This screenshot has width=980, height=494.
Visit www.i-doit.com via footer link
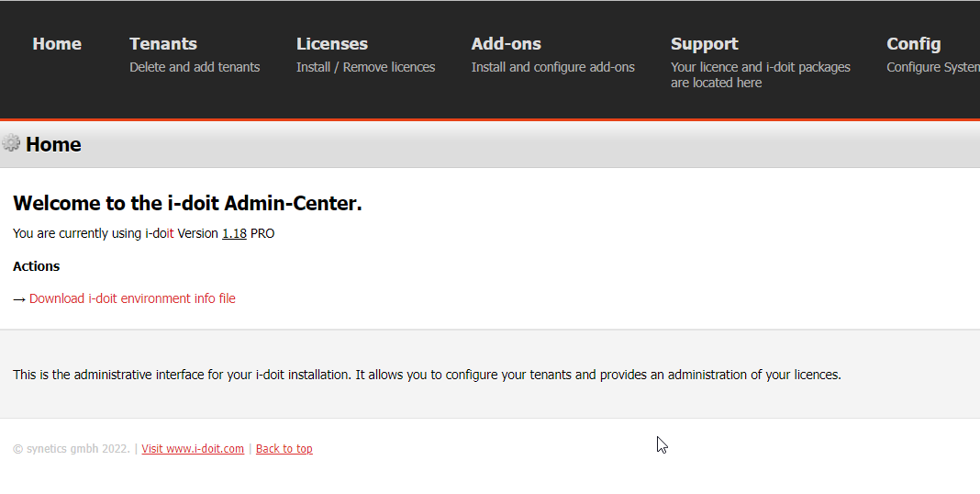pyautogui.click(x=193, y=448)
